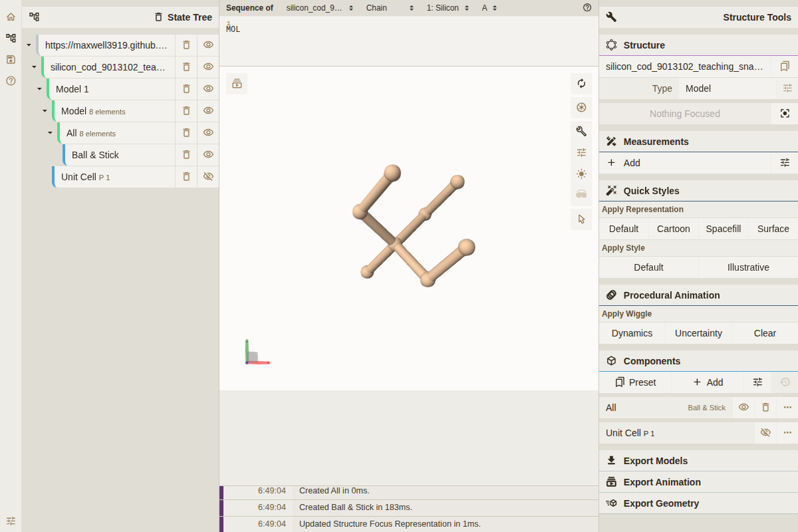Apply the Illustrative style

748,267
